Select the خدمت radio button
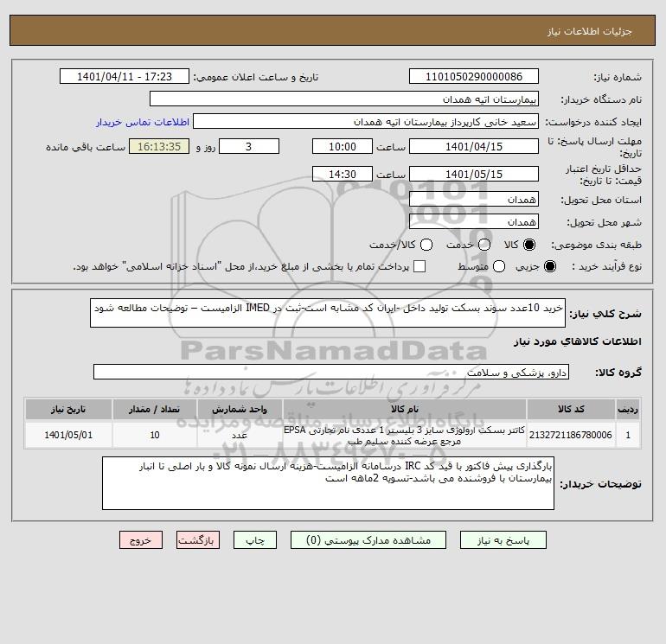Viewport: 666px width, 644px height. click(484, 245)
